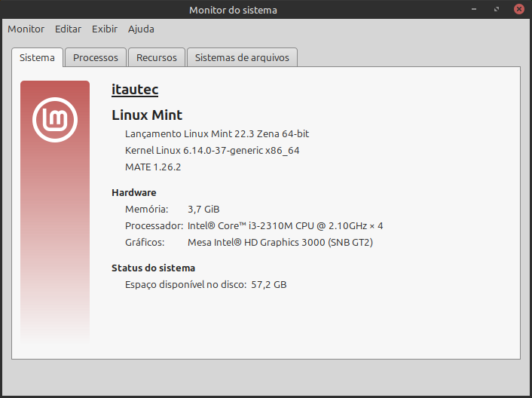Click the Intel Core i3-2310M processor value

(x=285, y=225)
